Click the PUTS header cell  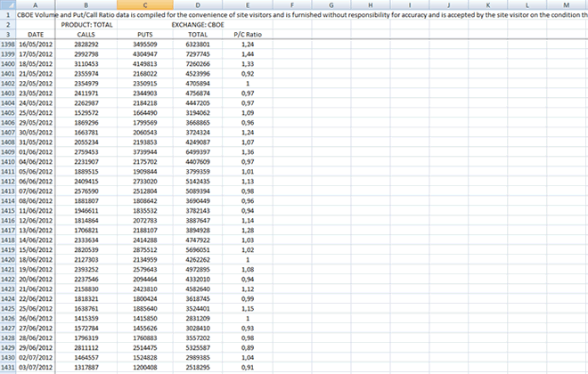tap(144, 35)
